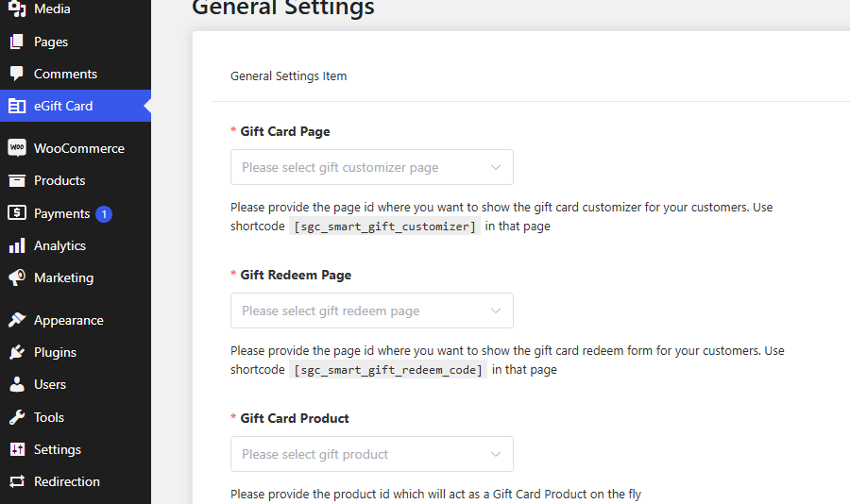
Task: Click the Marketing megaphone icon
Action: pyautogui.click(x=17, y=277)
